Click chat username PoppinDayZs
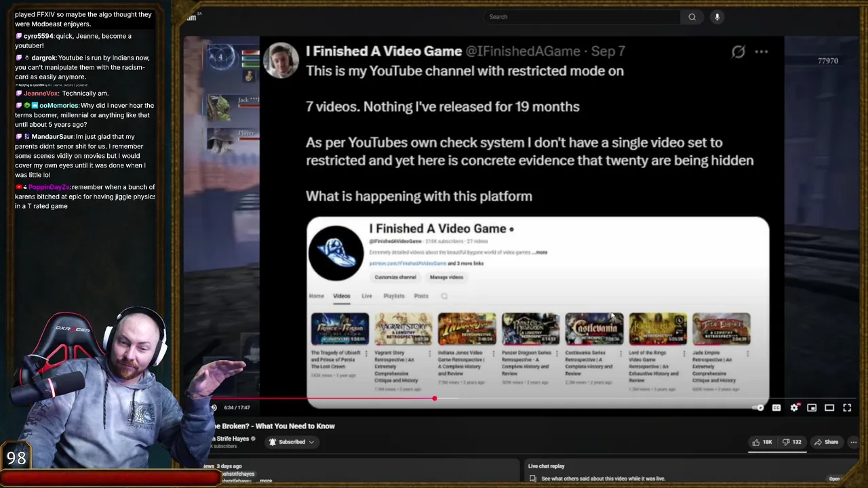868x488 pixels. 47,187
